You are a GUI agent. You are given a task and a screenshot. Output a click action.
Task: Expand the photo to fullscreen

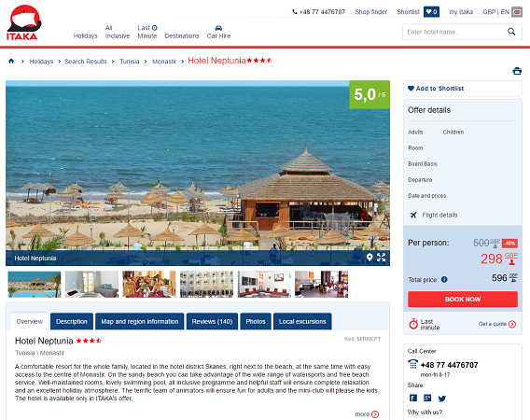tap(382, 258)
